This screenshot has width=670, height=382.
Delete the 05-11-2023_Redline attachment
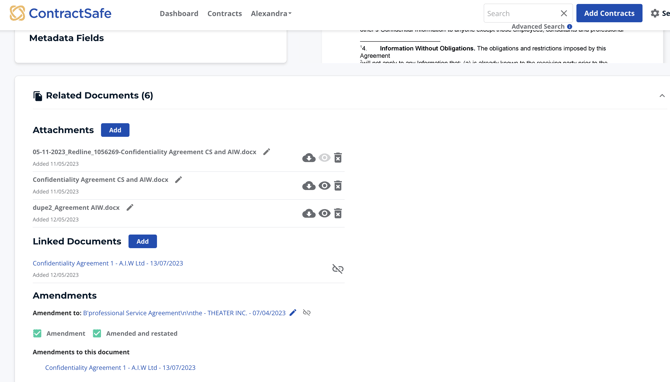(338, 158)
